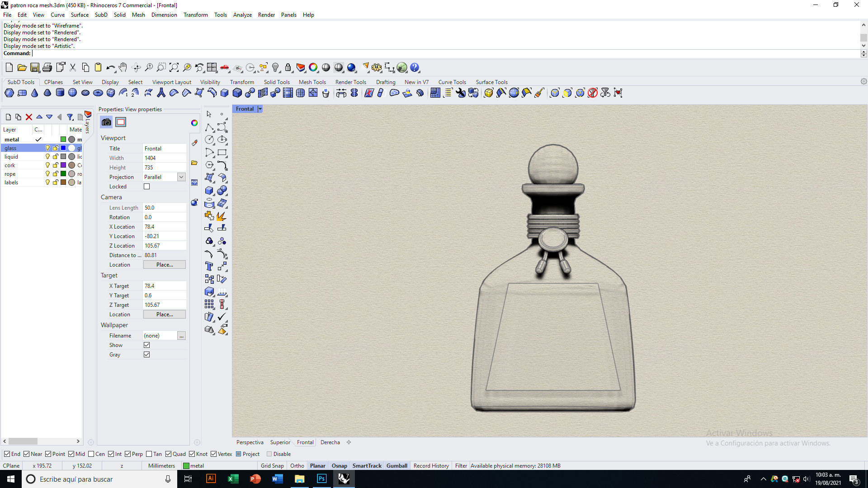Viewport: 868px width, 488px height.
Task: Open the Frontal viewport title dropdown arrow
Action: click(x=260, y=109)
